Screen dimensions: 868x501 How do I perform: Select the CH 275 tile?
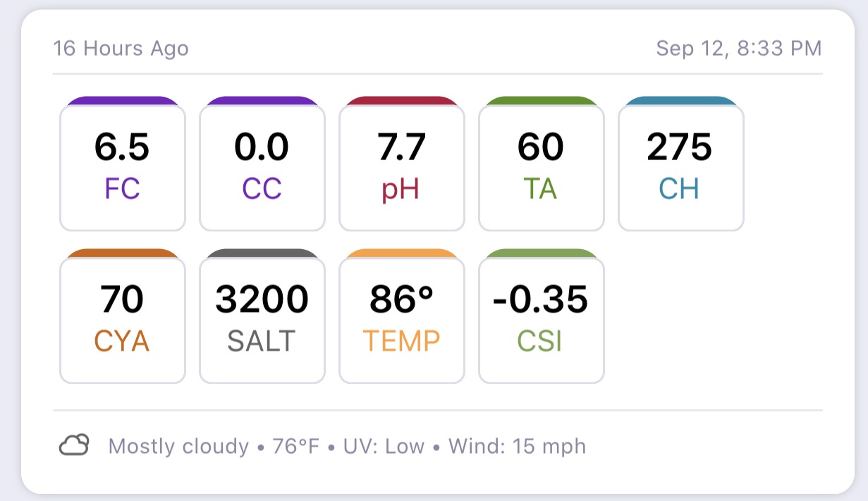681,167
